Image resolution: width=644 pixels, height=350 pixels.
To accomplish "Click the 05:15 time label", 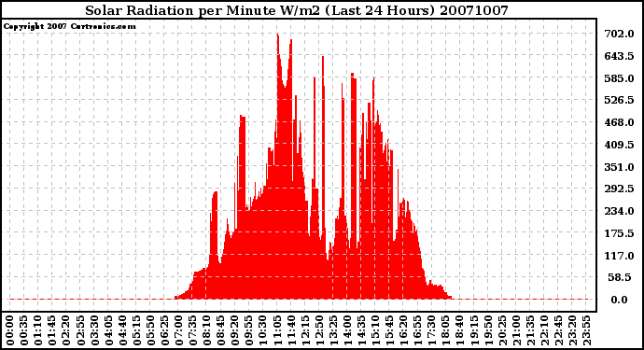I will 137,331.
